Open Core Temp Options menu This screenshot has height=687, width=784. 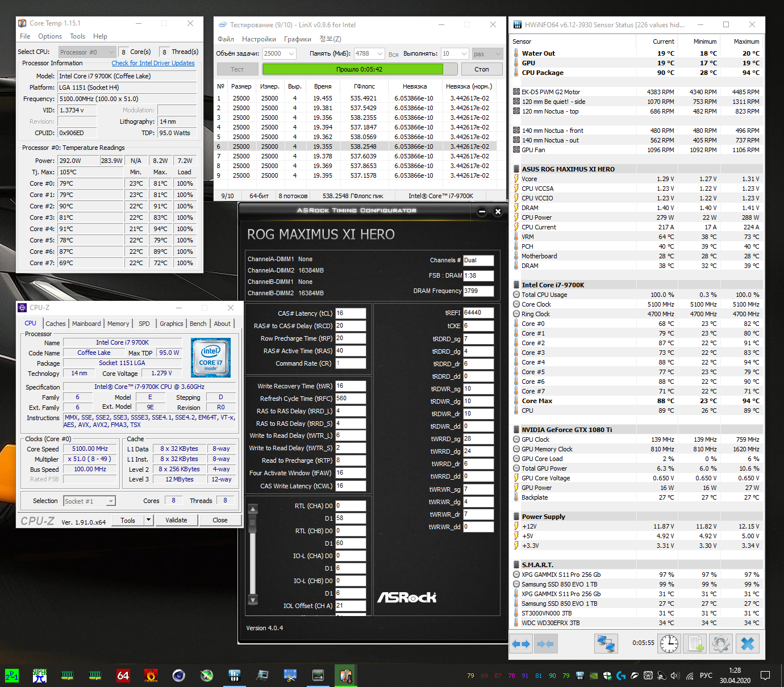click(x=50, y=36)
